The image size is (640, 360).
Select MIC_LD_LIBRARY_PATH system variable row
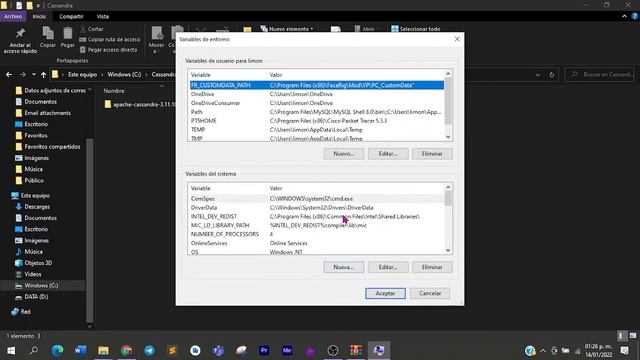pos(316,225)
